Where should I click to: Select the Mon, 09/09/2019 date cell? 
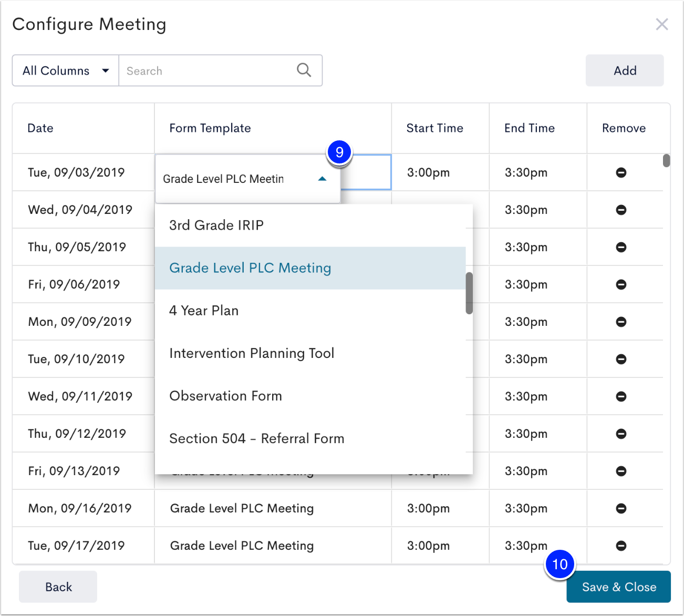click(x=84, y=322)
